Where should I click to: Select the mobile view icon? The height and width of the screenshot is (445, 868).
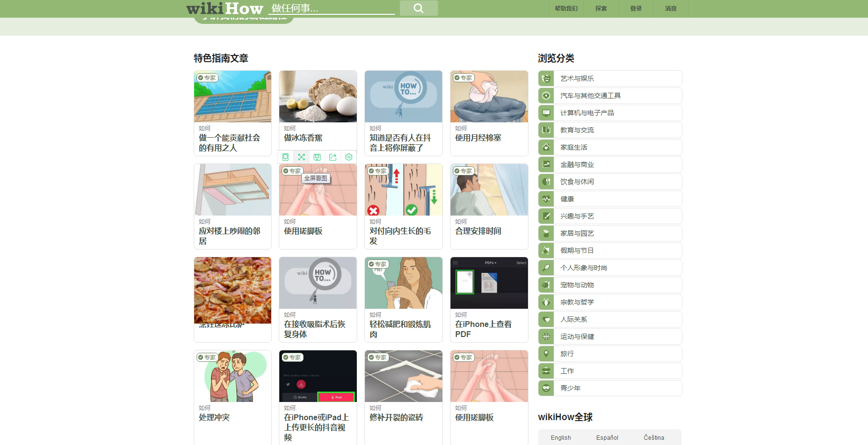(x=286, y=157)
